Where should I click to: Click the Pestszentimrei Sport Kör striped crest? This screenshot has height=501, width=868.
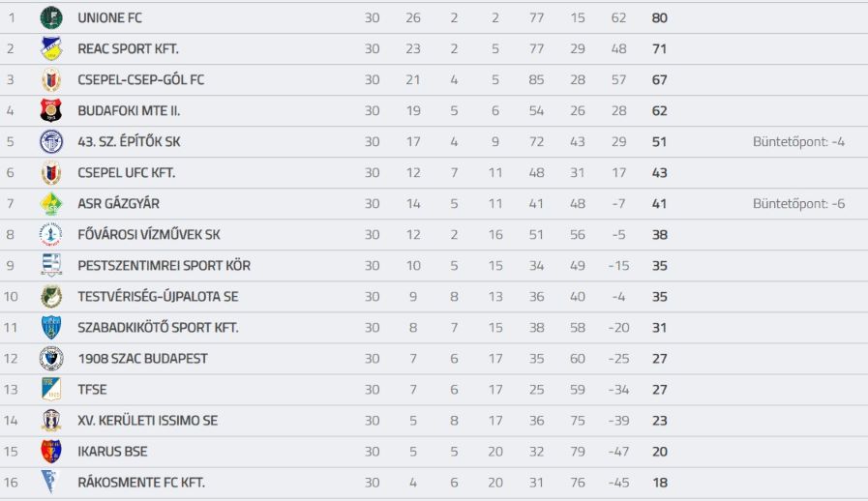point(51,266)
